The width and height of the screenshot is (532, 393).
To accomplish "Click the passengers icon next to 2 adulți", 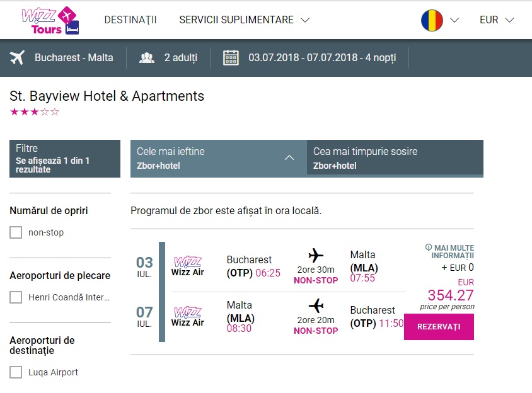I will 147,58.
